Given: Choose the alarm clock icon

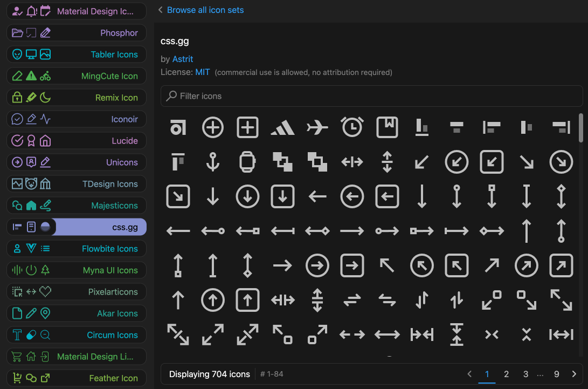Looking at the screenshot, I should [x=352, y=128].
